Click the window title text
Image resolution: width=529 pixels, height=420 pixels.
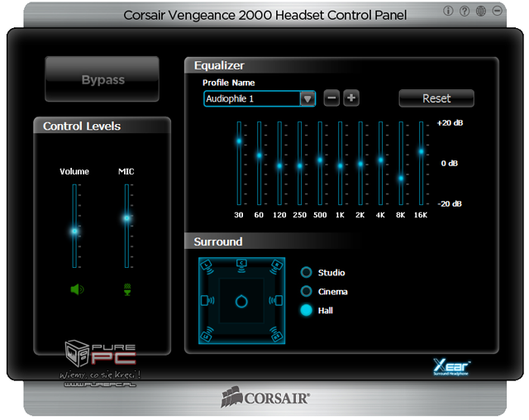coord(264,15)
